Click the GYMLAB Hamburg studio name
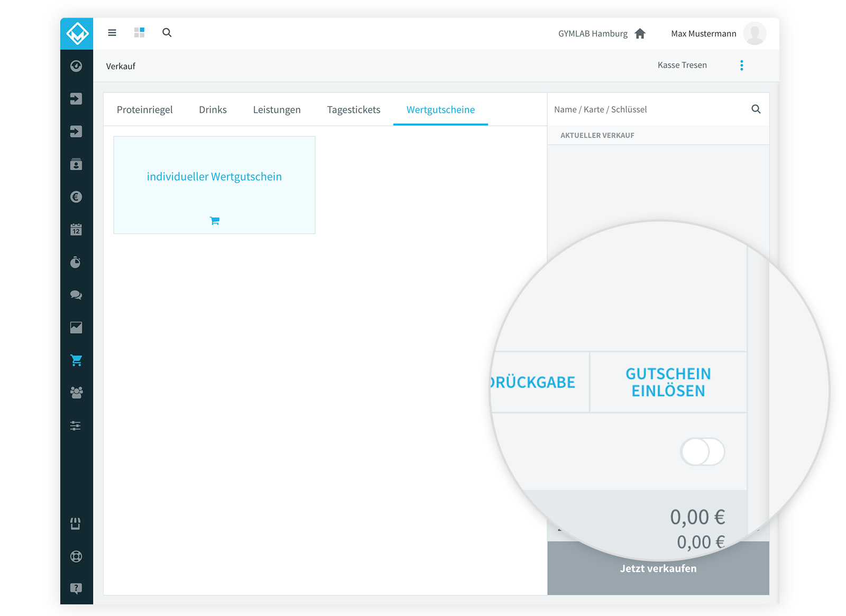Viewport: 846px width, 616px height. click(593, 33)
